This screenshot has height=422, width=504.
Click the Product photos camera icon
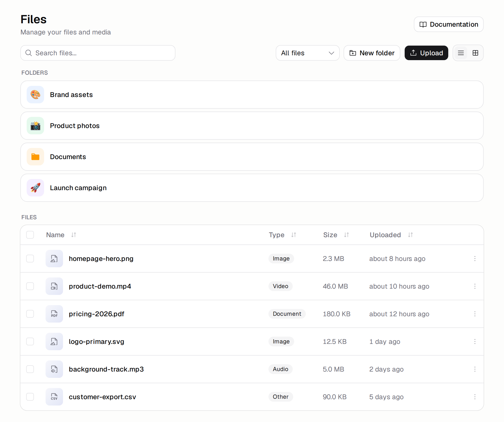pyautogui.click(x=35, y=126)
